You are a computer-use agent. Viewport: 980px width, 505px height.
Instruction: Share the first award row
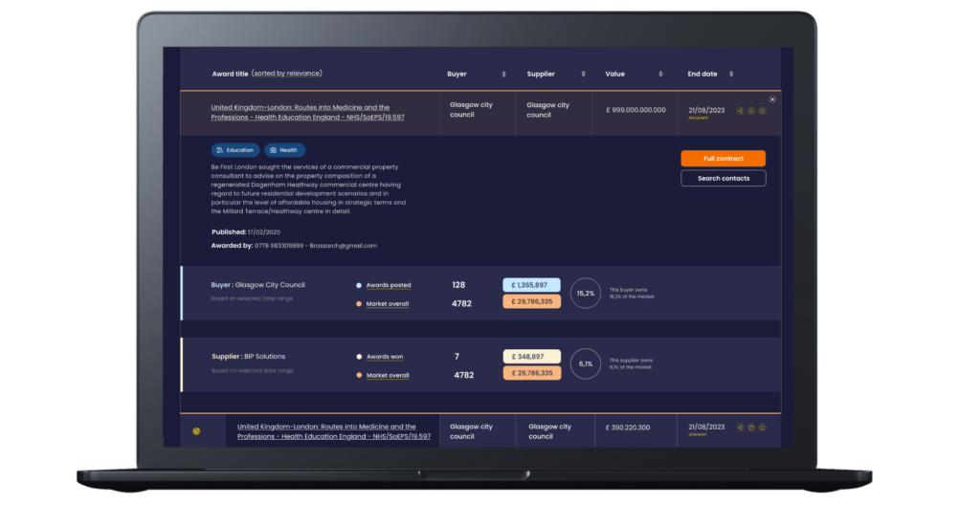click(x=740, y=110)
